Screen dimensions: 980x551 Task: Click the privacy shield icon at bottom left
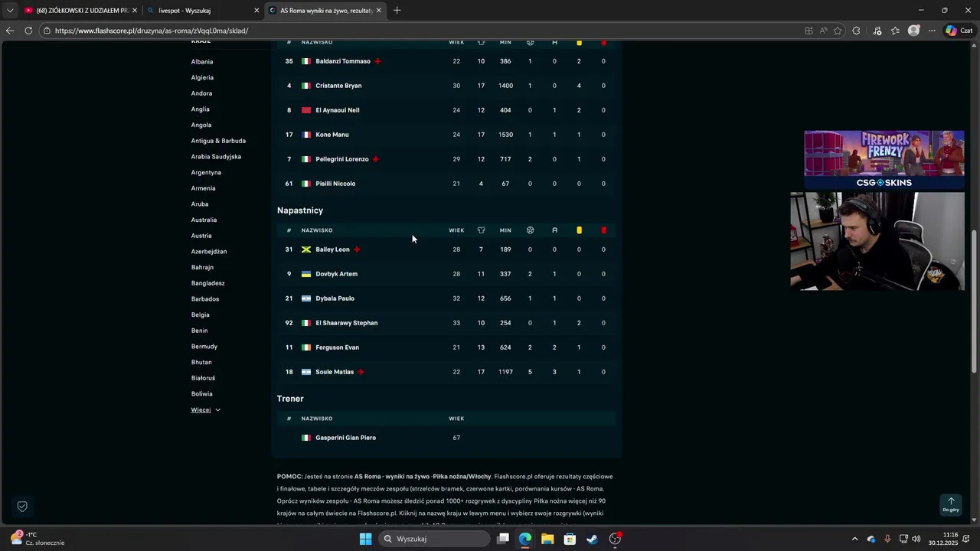click(x=22, y=507)
